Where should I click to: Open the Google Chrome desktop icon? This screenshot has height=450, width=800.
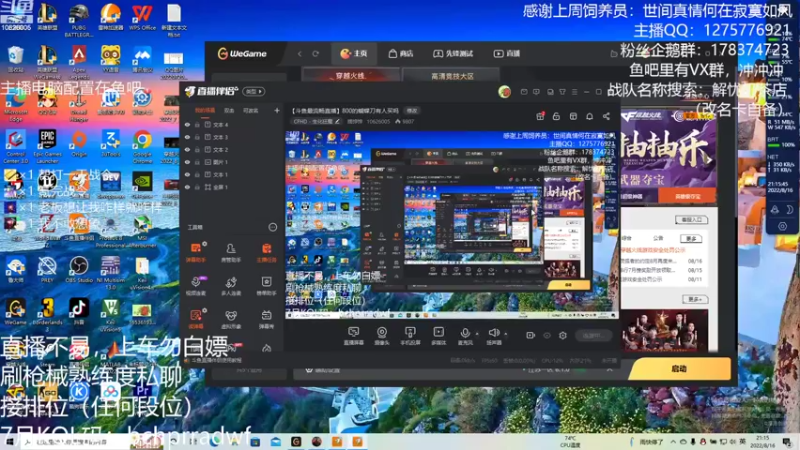[x=142, y=146]
